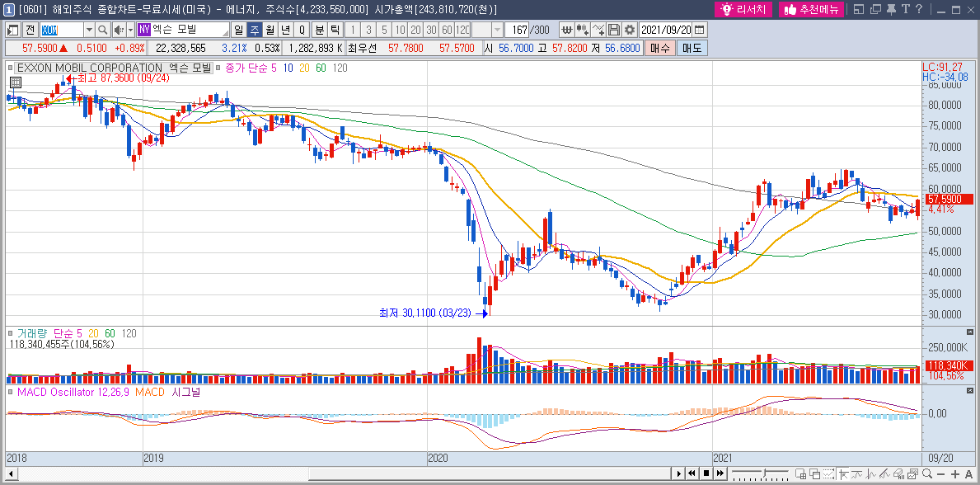Close MACD panel with its x box
This screenshot has height=485, width=980.
click(969, 390)
